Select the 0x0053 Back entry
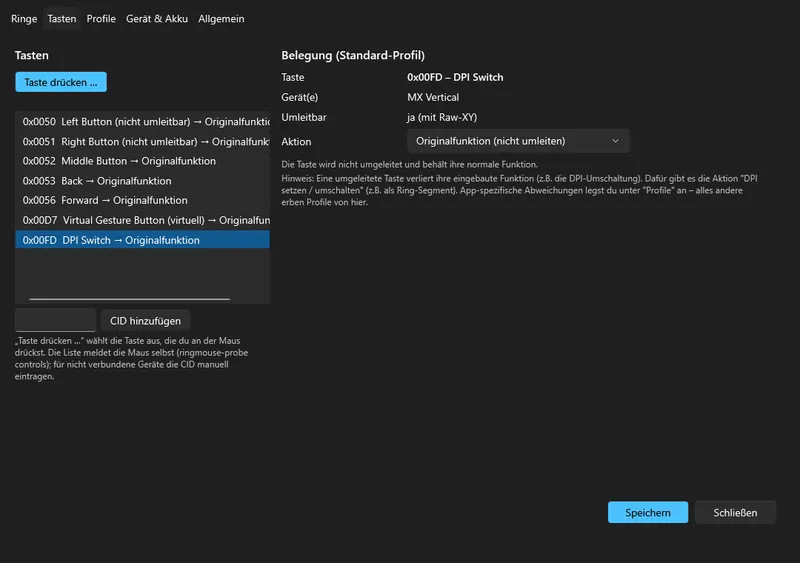This screenshot has height=563, width=800. pyautogui.click(x=142, y=181)
